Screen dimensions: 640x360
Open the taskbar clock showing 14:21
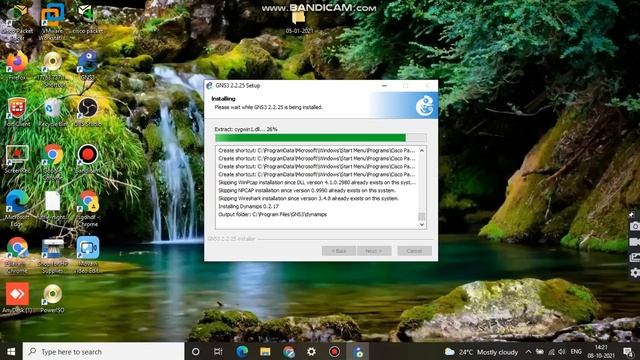coord(601,351)
